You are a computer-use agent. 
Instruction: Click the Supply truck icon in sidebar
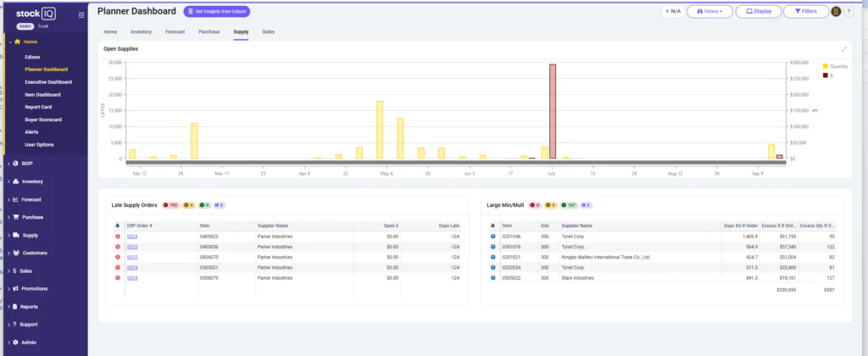(16, 235)
